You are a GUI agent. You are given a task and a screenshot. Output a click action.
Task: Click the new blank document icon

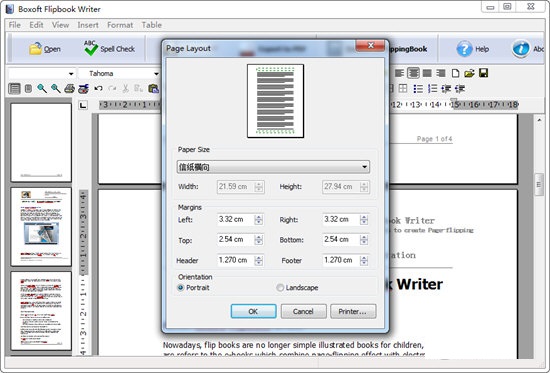coord(455,73)
